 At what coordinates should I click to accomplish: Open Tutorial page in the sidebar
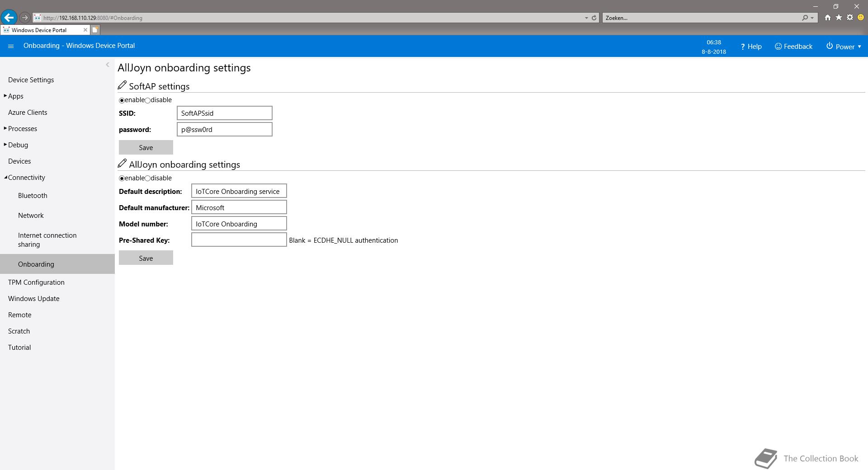(x=19, y=348)
